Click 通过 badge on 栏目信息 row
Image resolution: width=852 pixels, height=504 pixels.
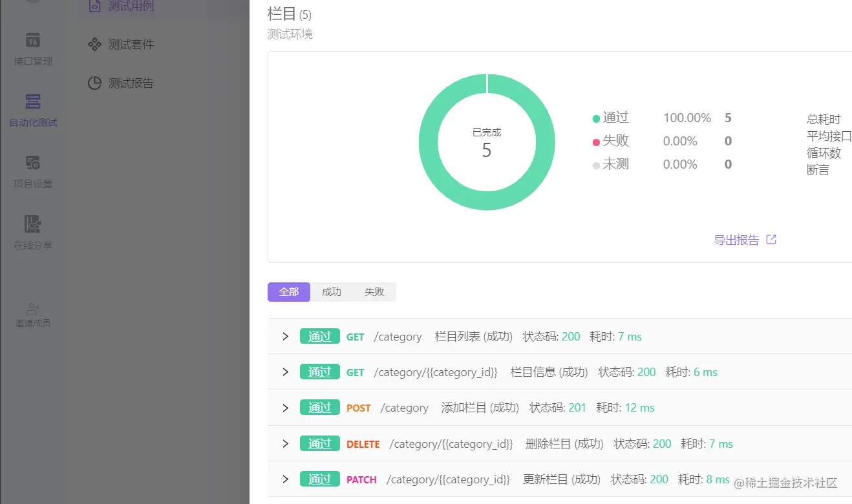click(x=320, y=372)
